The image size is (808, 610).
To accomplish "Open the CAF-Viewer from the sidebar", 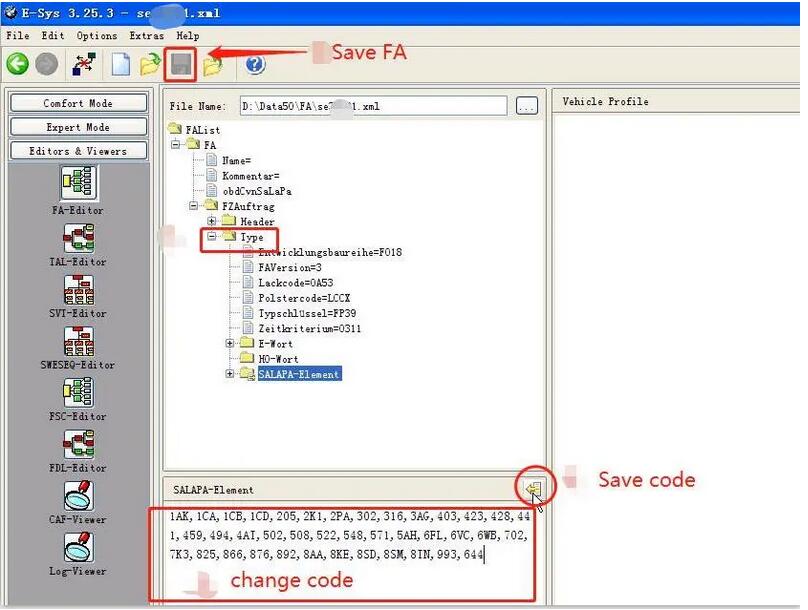I will (78, 497).
